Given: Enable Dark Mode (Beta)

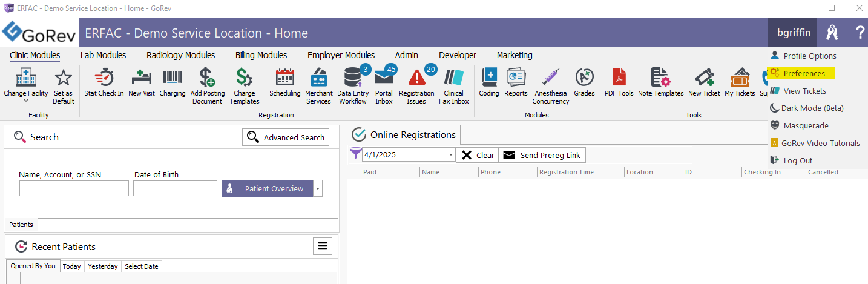Looking at the screenshot, I should [806, 108].
